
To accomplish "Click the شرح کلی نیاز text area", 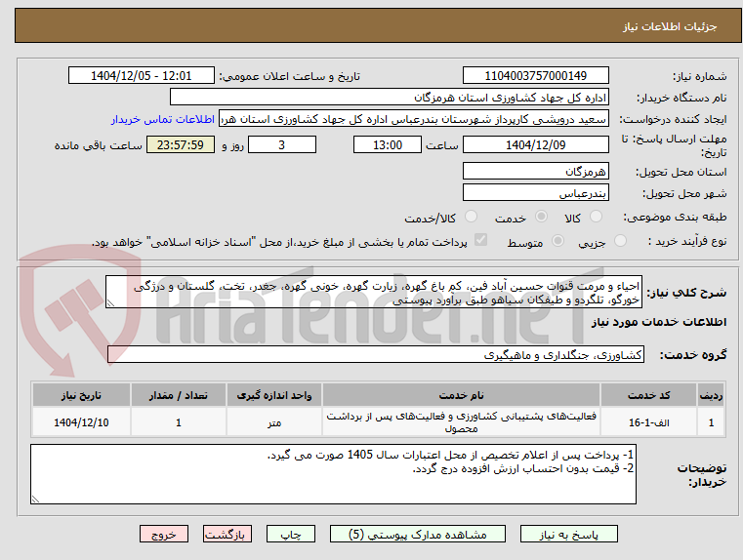I will coord(374,293).
